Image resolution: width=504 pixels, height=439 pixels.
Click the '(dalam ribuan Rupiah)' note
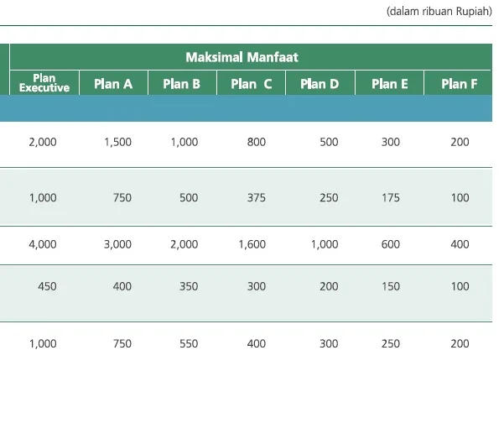439,12
